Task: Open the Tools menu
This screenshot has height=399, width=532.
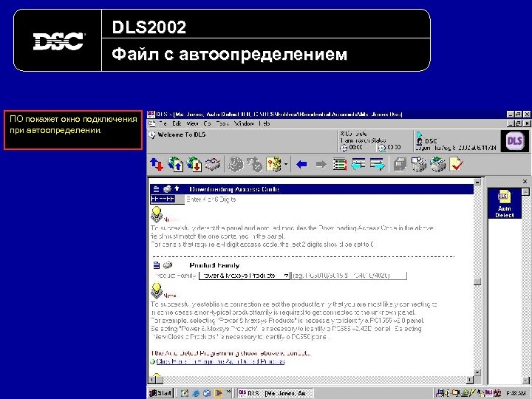Action: pos(222,123)
